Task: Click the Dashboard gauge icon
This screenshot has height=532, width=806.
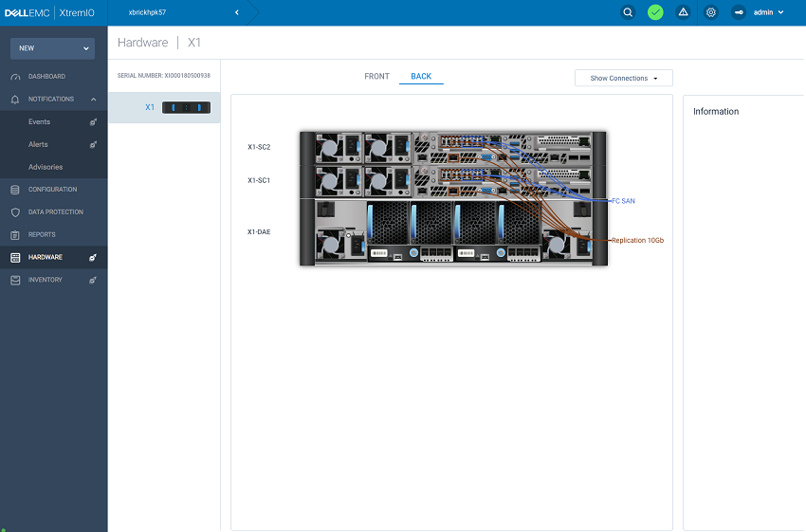Action: (x=15, y=77)
